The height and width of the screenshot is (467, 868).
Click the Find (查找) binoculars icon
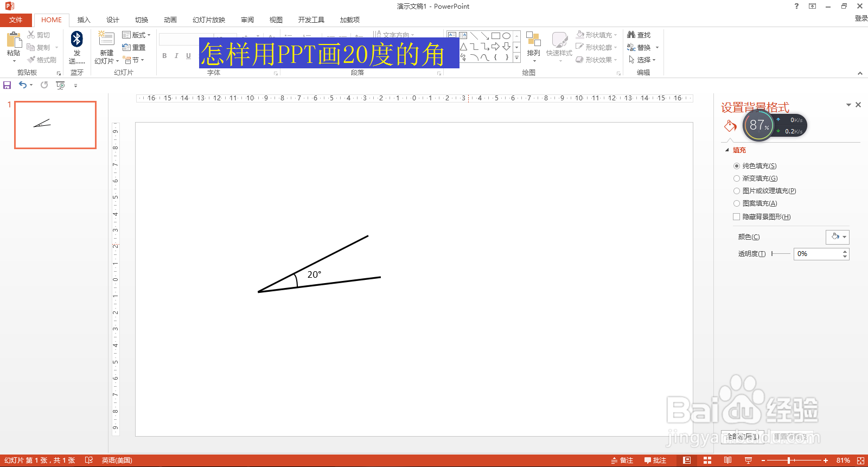631,35
